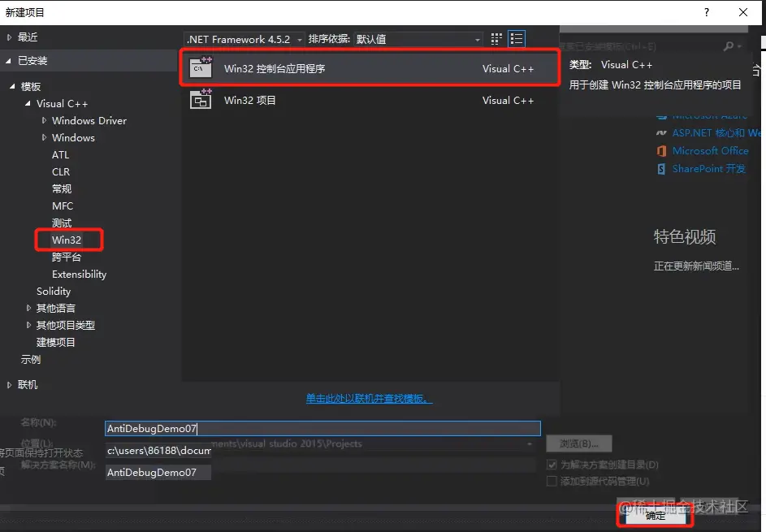
Task: Select Solidity in template tree
Action: 54,291
